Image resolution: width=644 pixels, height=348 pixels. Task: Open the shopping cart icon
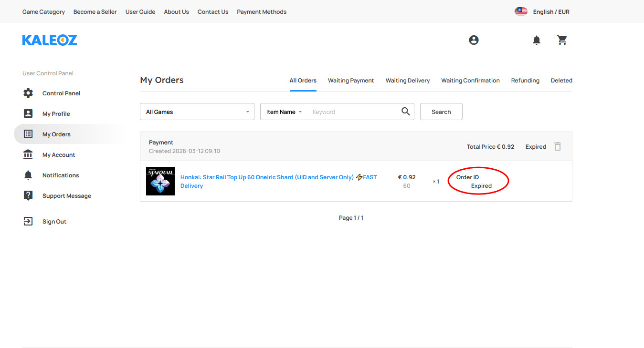click(x=562, y=40)
